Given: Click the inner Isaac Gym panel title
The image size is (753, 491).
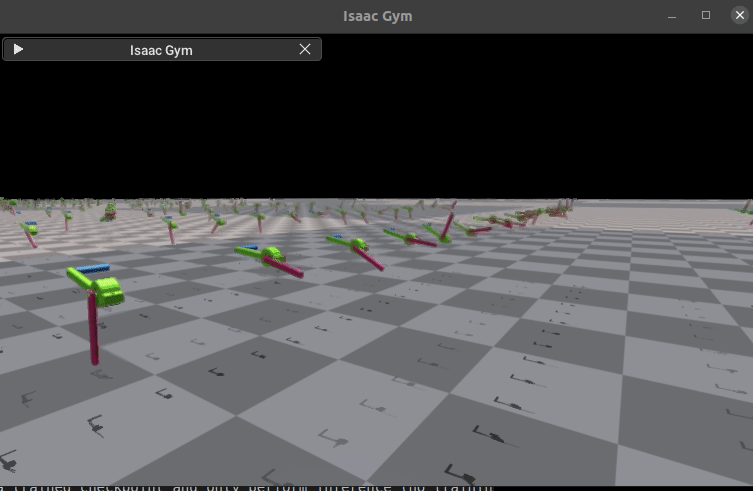Looking at the screenshot, I should click(161, 50).
